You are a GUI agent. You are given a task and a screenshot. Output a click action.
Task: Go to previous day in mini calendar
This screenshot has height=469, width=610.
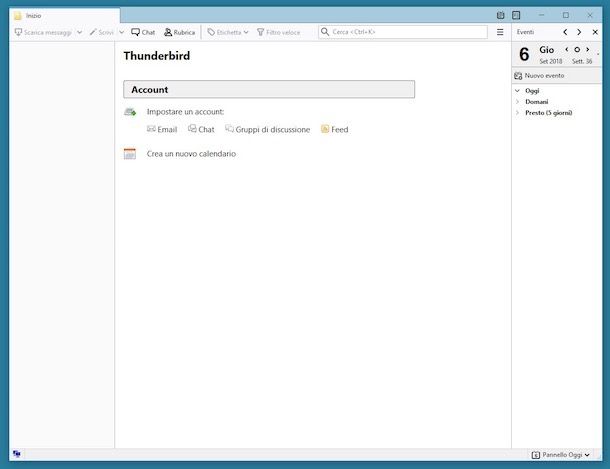click(566, 49)
